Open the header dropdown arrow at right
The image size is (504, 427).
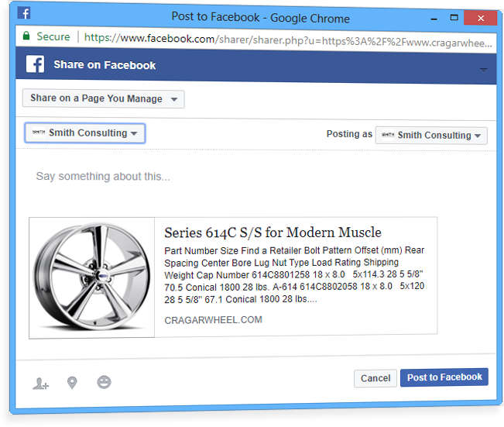click(483, 70)
